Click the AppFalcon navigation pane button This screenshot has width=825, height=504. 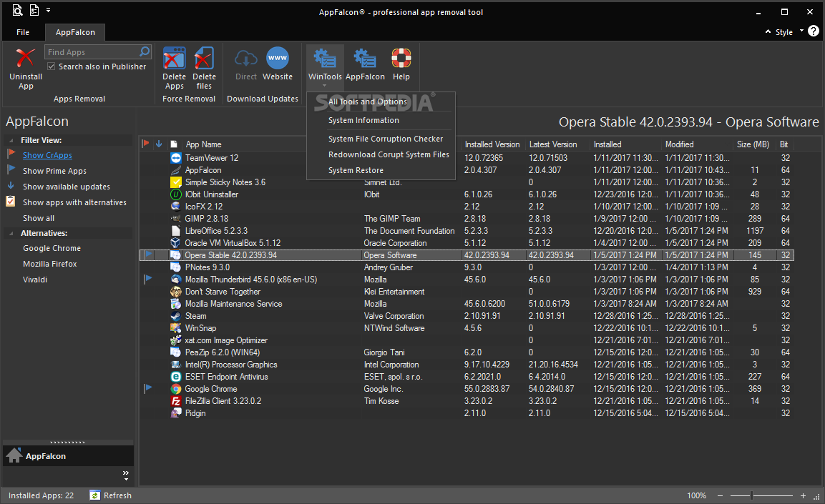coord(69,455)
